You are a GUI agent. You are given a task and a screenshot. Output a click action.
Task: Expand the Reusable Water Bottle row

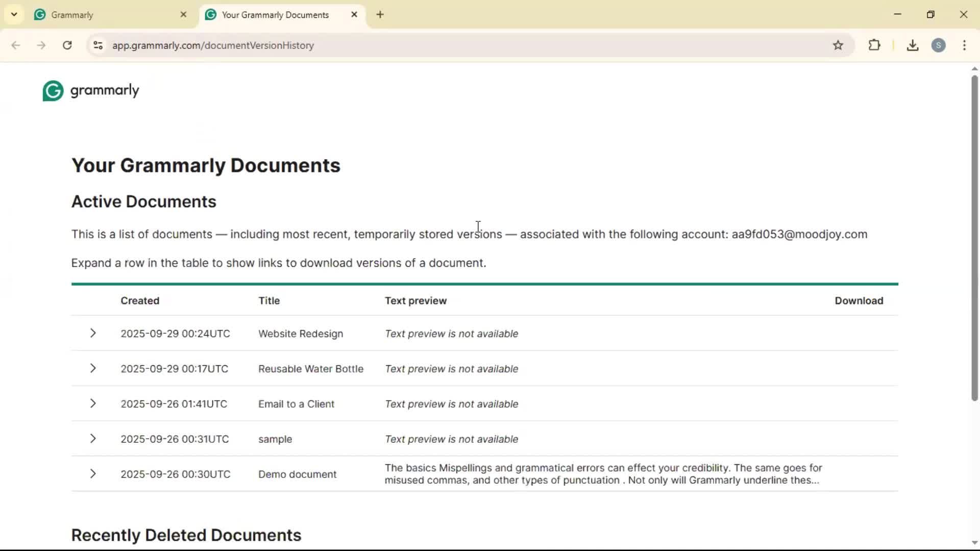[93, 368]
